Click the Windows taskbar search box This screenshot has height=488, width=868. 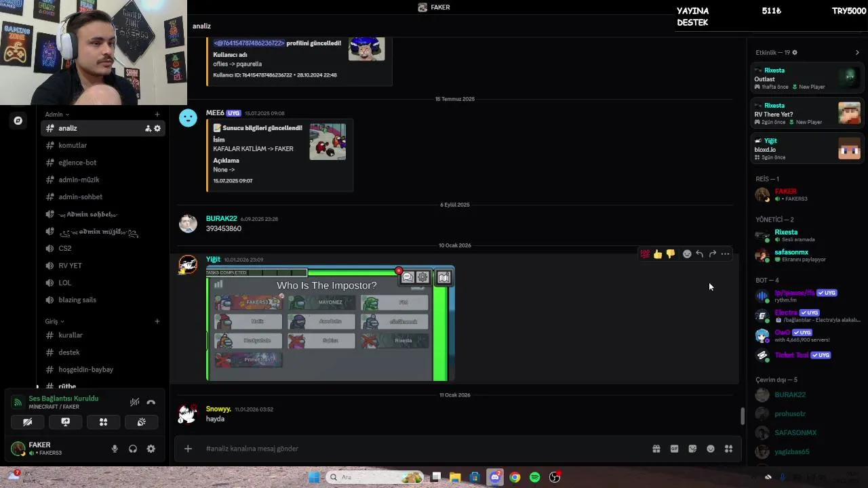coord(374,477)
